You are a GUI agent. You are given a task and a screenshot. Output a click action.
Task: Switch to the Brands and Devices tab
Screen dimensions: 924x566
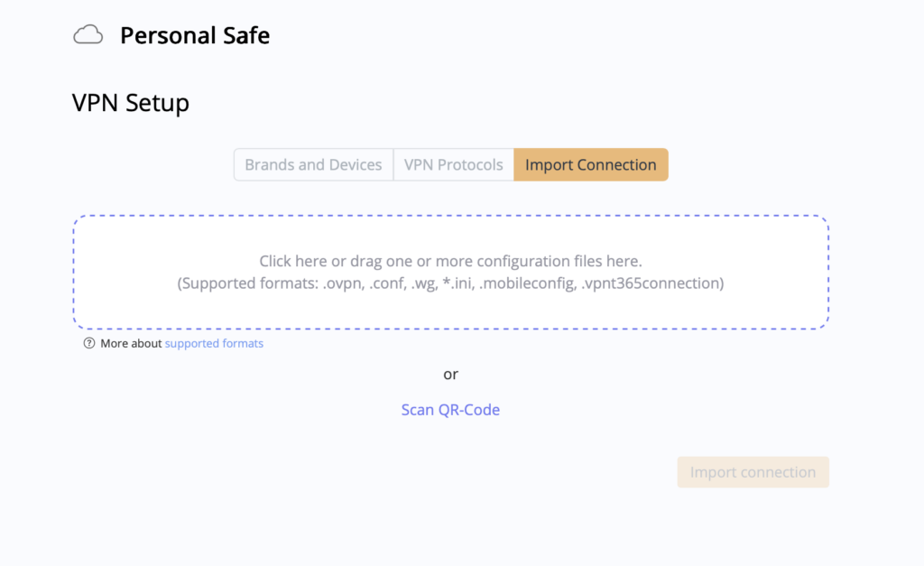[313, 164]
